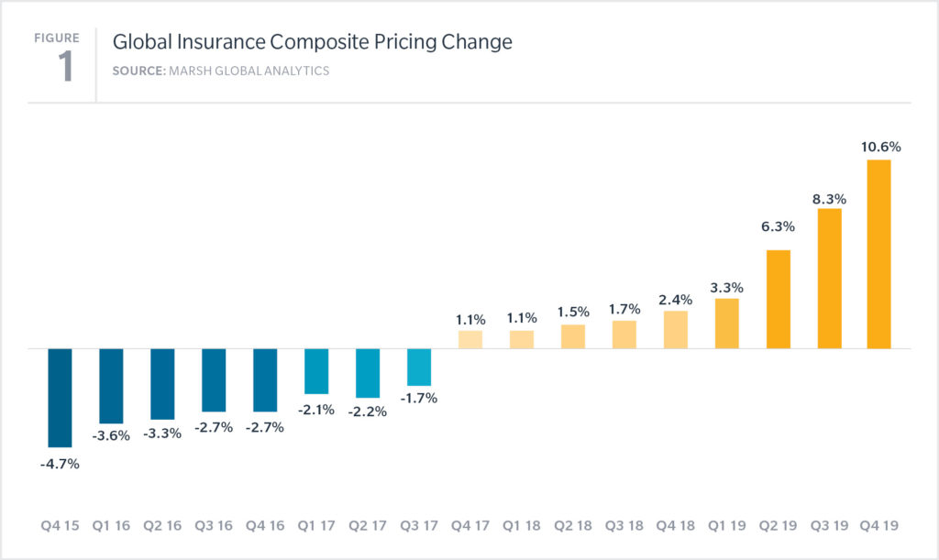Select the Q3 19 orange bar
939x560 pixels.
(x=829, y=279)
